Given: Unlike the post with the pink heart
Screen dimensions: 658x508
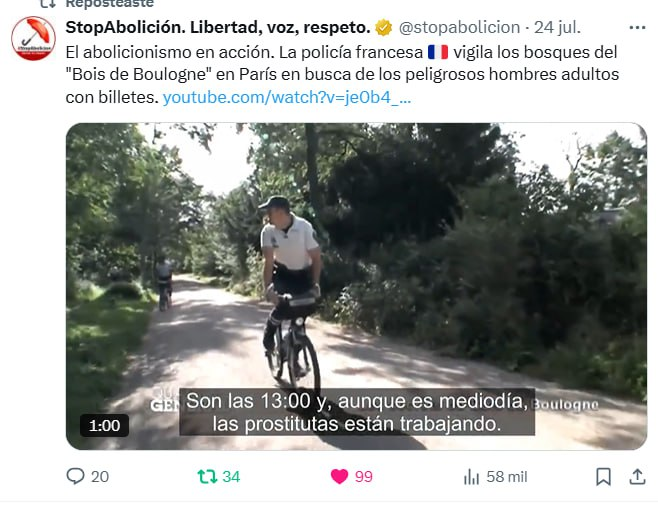Looking at the screenshot, I should point(339,477).
